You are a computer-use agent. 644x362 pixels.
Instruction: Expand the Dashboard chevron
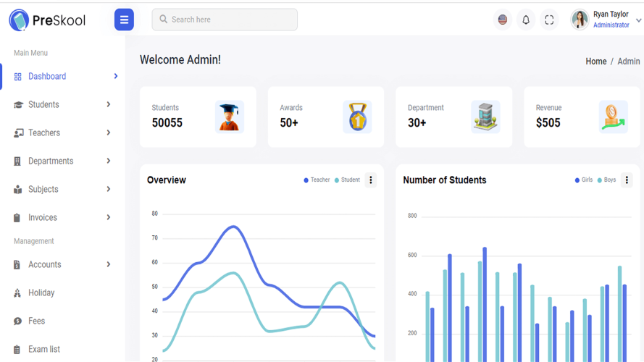coord(116,76)
